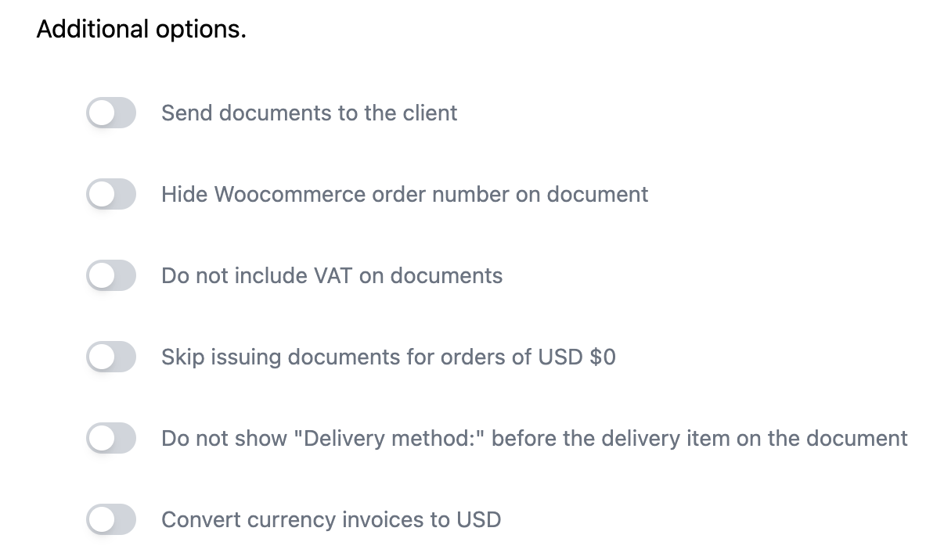Click the 'Do not show "Delivery method:"' label
This screenshot has width=944, height=560.
534,438
